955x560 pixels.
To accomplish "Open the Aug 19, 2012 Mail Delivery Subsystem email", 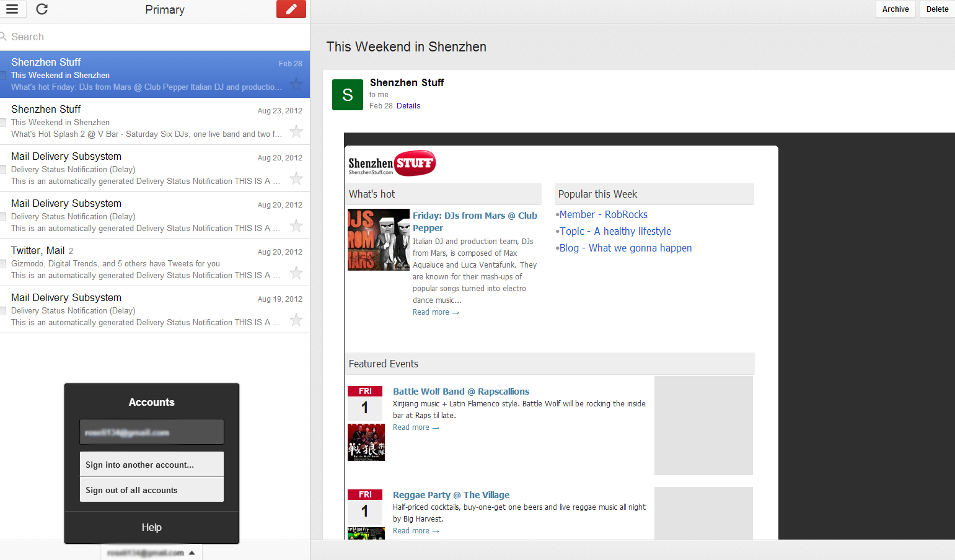I will click(155, 310).
